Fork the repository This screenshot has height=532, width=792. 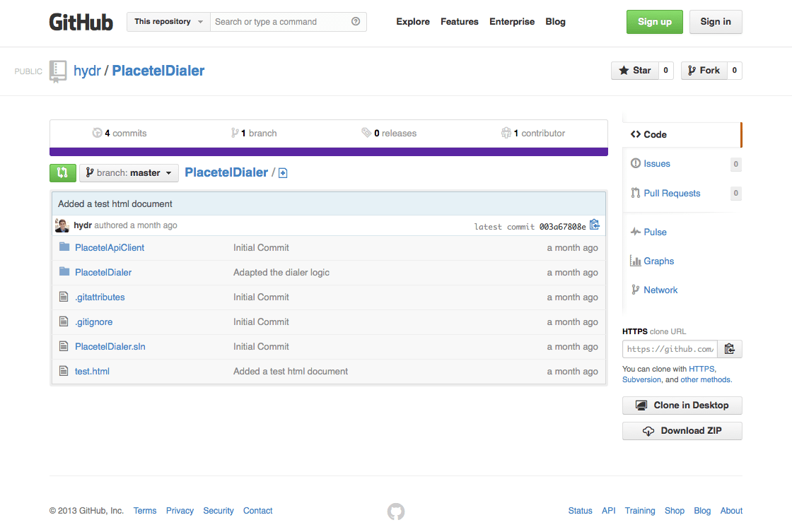pyautogui.click(x=704, y=70)
